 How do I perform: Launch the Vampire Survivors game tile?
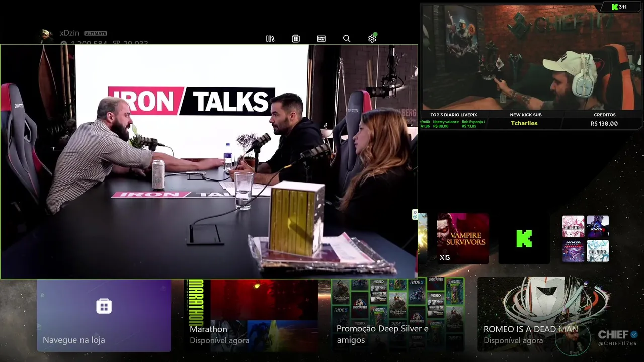462,239
